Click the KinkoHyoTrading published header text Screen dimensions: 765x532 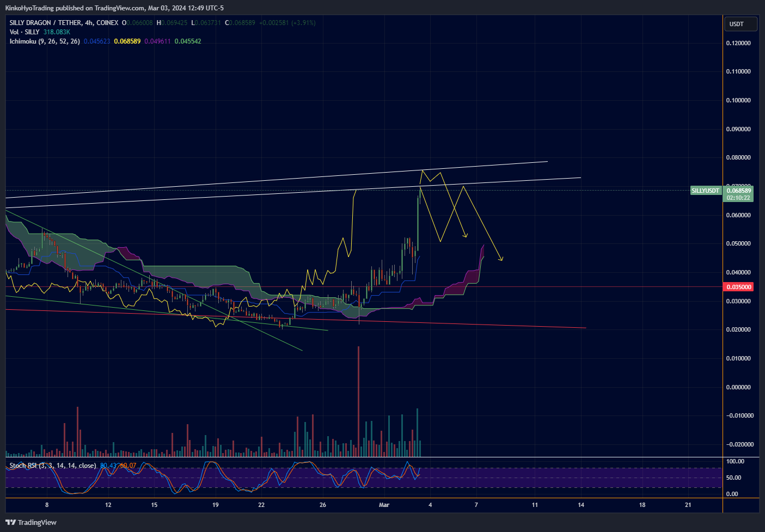pyautogui.click(x=114, y=8)
